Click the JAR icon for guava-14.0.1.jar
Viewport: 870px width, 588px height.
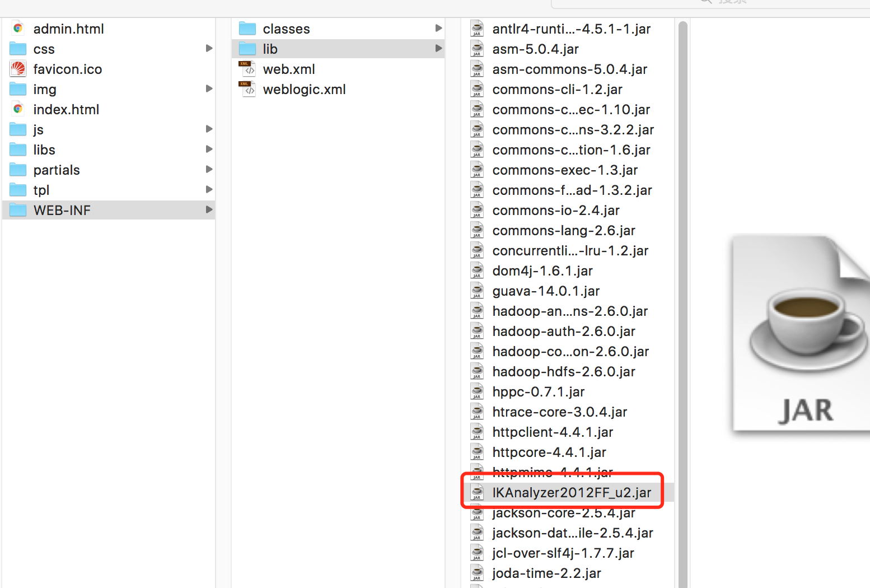coord(477,291)
